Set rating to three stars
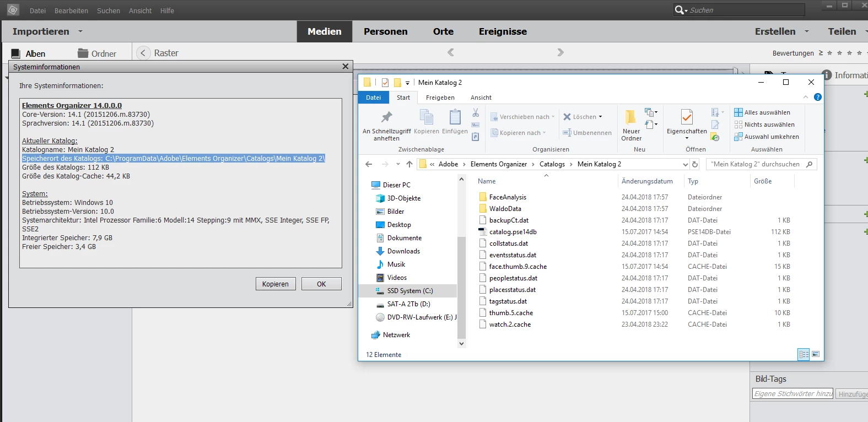Viewport: 868px width, 422px height. coord(849,53)
